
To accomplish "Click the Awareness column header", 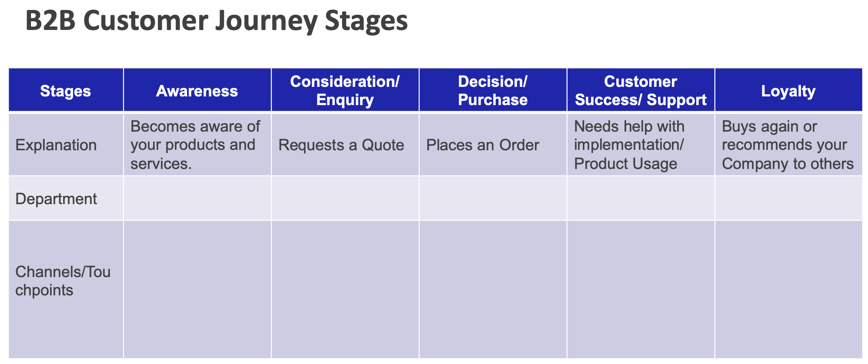I will click(197, 90).
